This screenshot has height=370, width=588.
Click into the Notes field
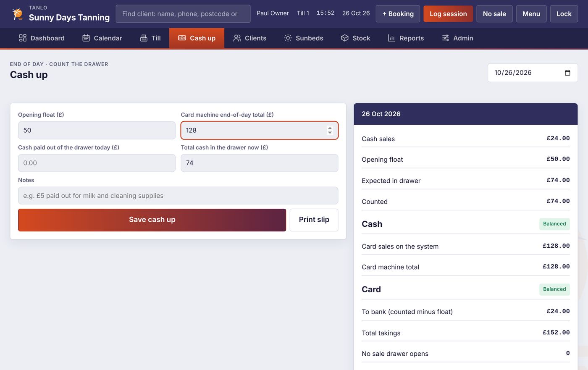178,196
